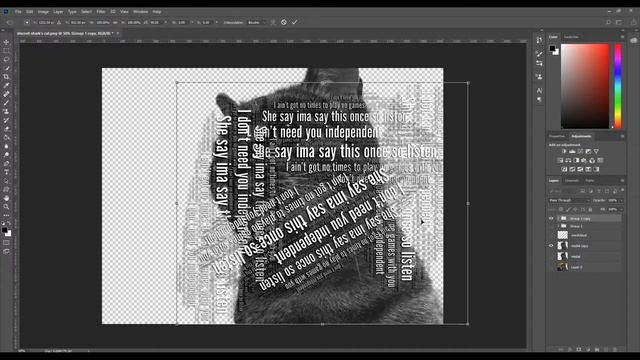This screenshot has width=640, height=360.
Task: Expand the Group 1 copy folder
Action: point(558,219)
